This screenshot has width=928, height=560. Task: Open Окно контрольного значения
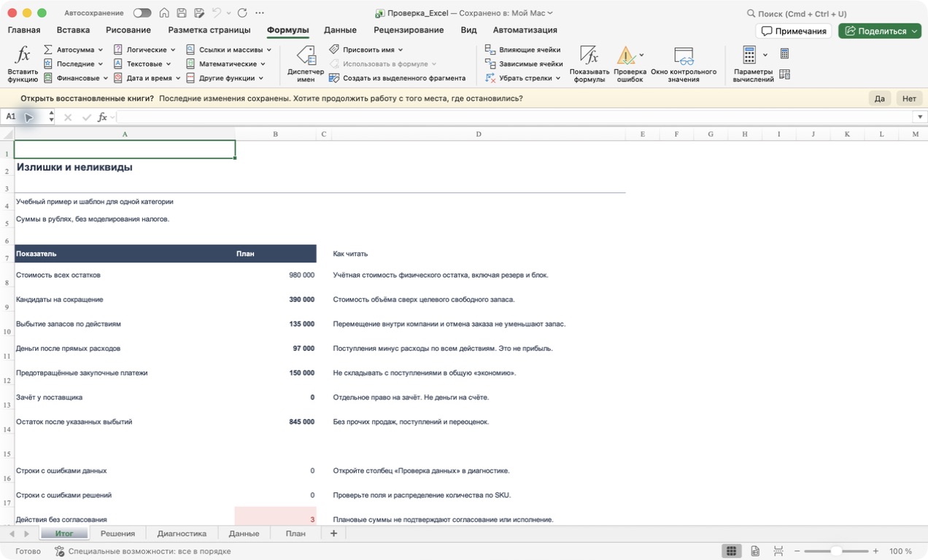coord(684,55)
